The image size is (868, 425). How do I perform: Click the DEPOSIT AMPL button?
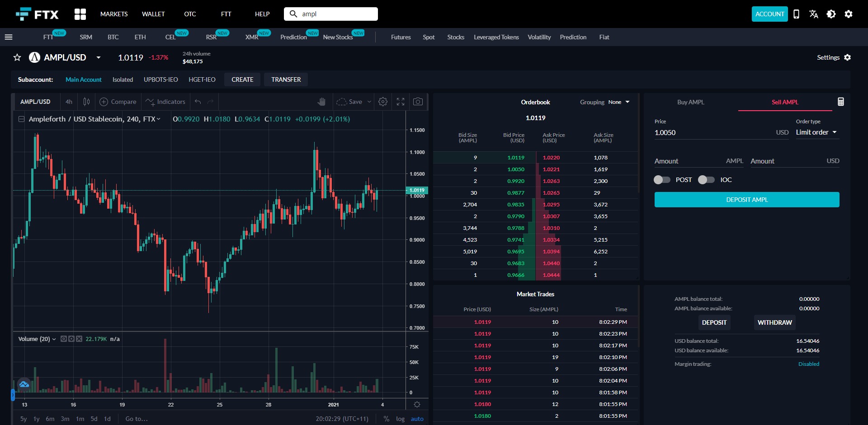point(747,200)
